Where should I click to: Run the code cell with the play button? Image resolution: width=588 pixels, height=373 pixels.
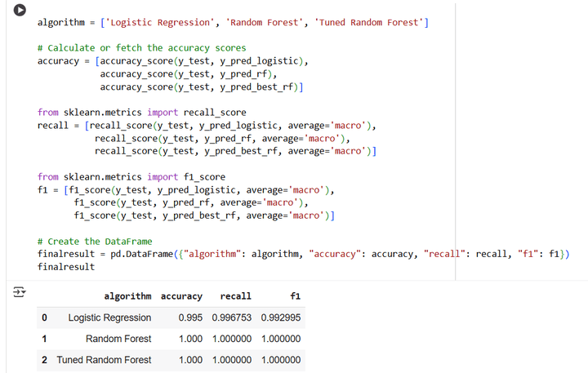pos(20,10)
